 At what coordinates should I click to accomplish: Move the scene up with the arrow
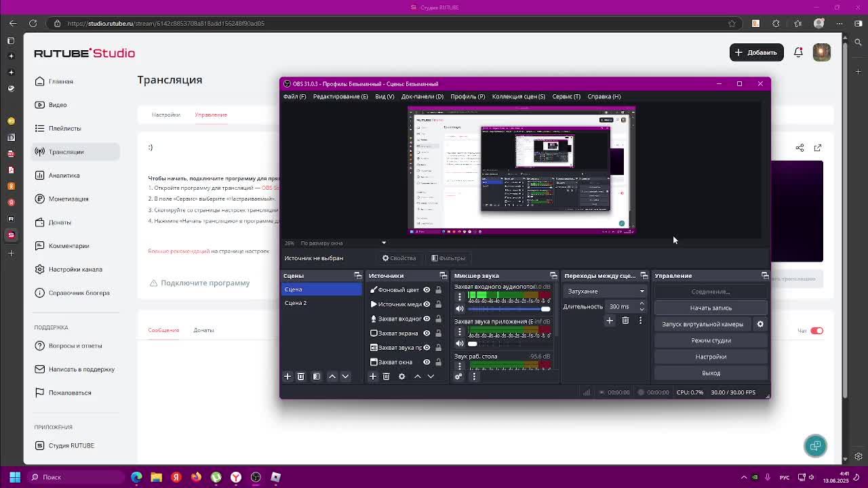pyautogui.click(x=332, y=376)
